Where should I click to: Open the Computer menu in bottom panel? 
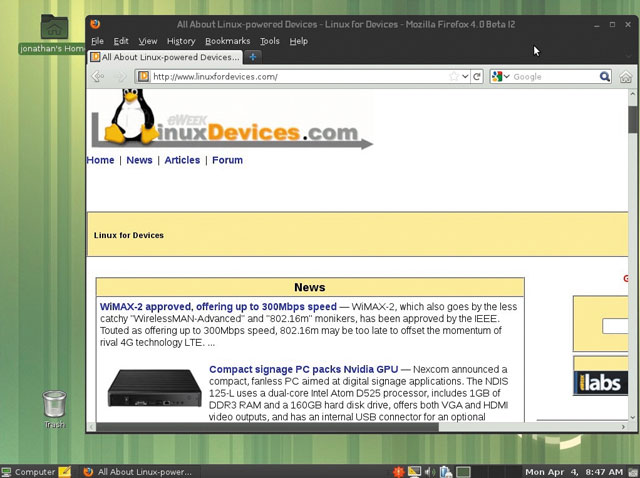(x=28, y=472)
